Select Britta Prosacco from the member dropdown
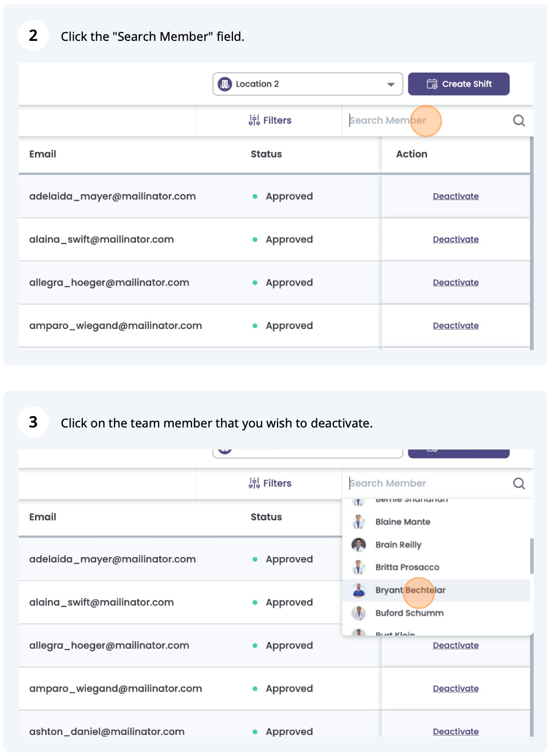This screenshot has height=756, width=552. tap(407, 567)
